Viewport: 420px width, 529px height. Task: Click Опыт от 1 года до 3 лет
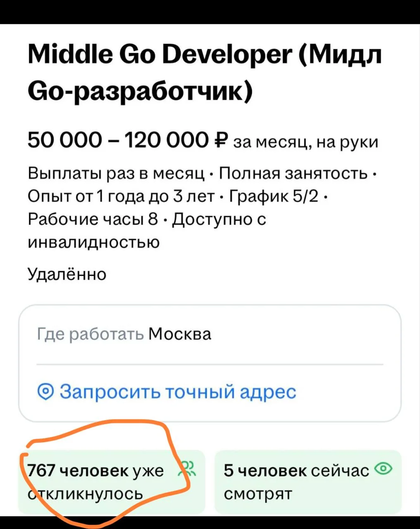click(x=122, y=196)
